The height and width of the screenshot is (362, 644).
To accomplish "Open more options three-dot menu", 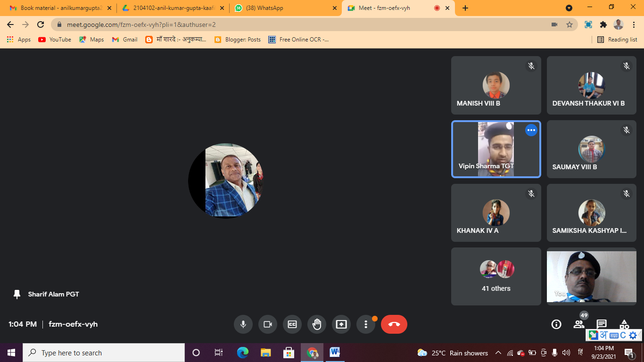I will (x=366, y=324).
